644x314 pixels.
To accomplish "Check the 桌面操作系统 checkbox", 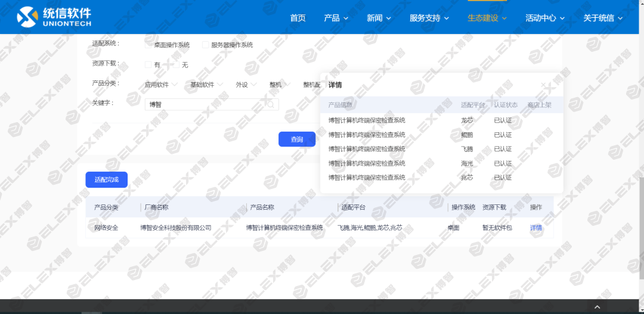I will 148,45.
